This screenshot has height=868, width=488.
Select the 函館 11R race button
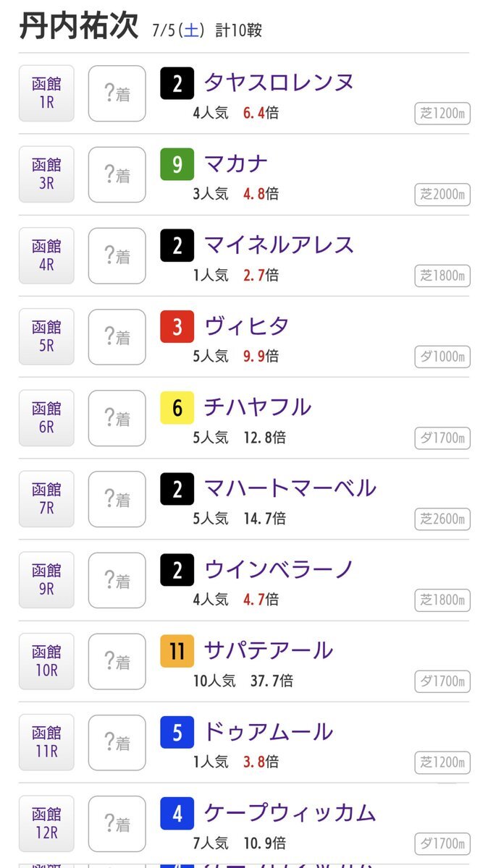tap(46, 742)
